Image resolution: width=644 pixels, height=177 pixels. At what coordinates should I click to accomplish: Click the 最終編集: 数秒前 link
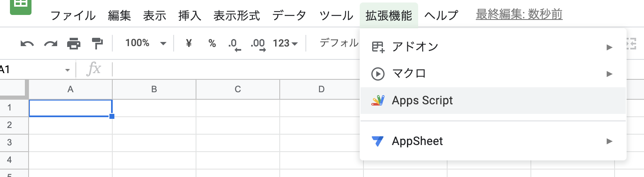519,15
